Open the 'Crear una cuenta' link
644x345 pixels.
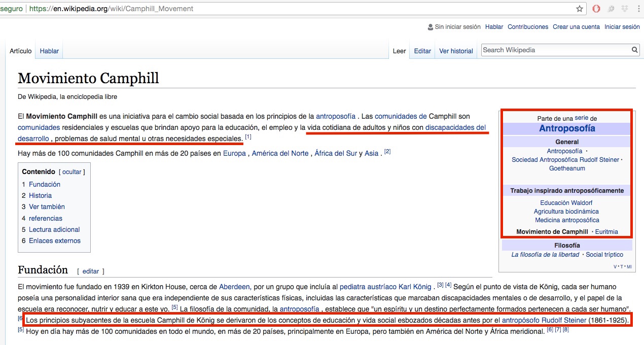coord(576,27)
